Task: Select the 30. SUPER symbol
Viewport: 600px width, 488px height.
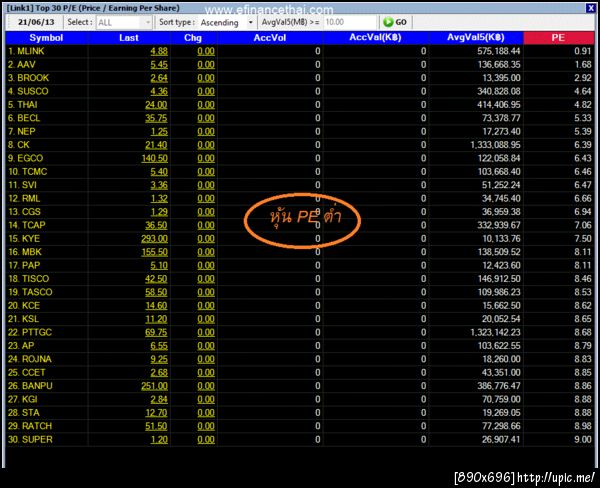Action: 30,440
